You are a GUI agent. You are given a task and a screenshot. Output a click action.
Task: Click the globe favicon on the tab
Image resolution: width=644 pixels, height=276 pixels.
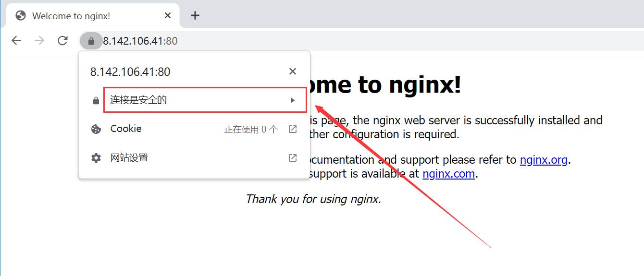(x=21, y=16)
